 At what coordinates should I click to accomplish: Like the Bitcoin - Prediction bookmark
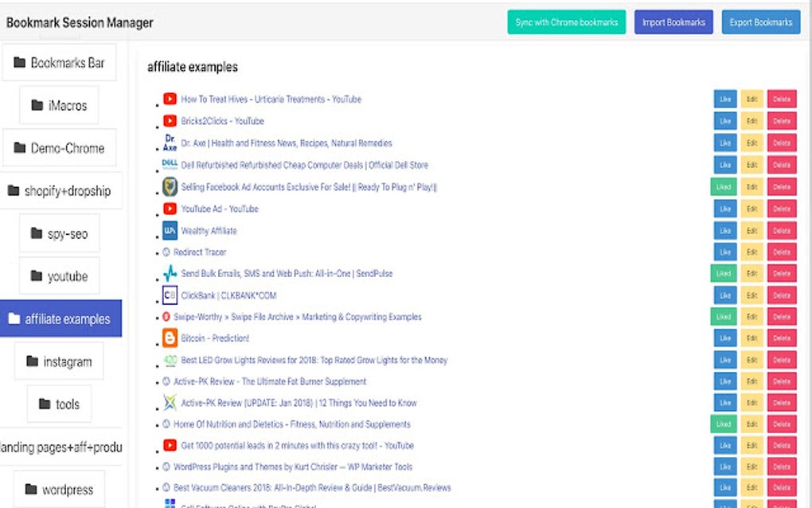click(x=725, y=338)
